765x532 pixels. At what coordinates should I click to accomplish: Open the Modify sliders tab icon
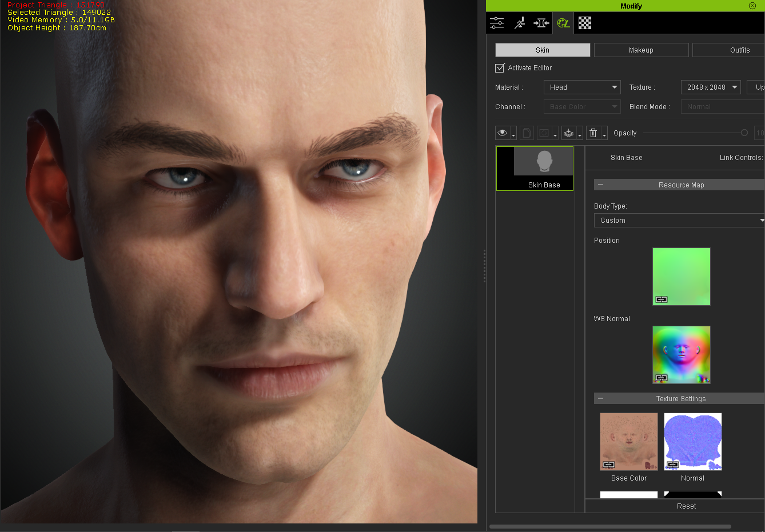497,23
